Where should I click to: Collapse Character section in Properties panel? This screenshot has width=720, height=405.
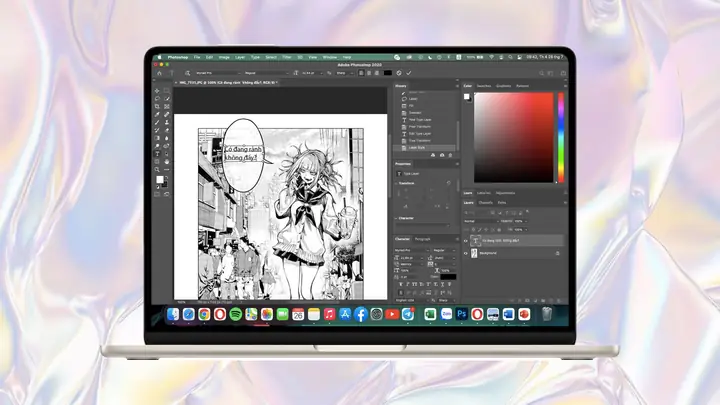396,218
